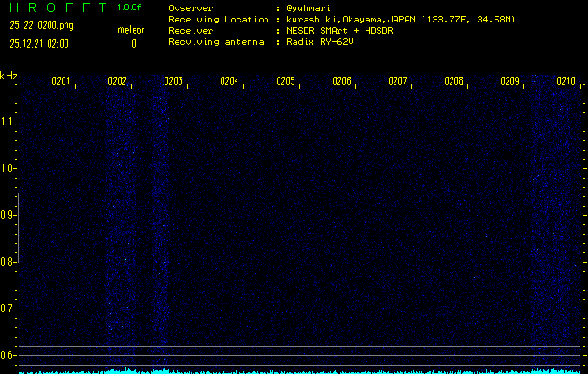The image size is (588, 374).
Task: Select the 0209 time label
Action: coord(510,81)
